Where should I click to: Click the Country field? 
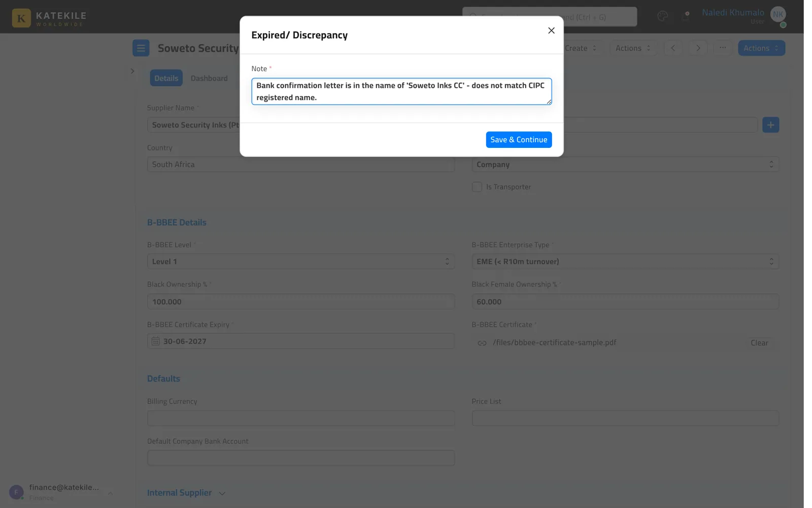(x=301, y=165)
